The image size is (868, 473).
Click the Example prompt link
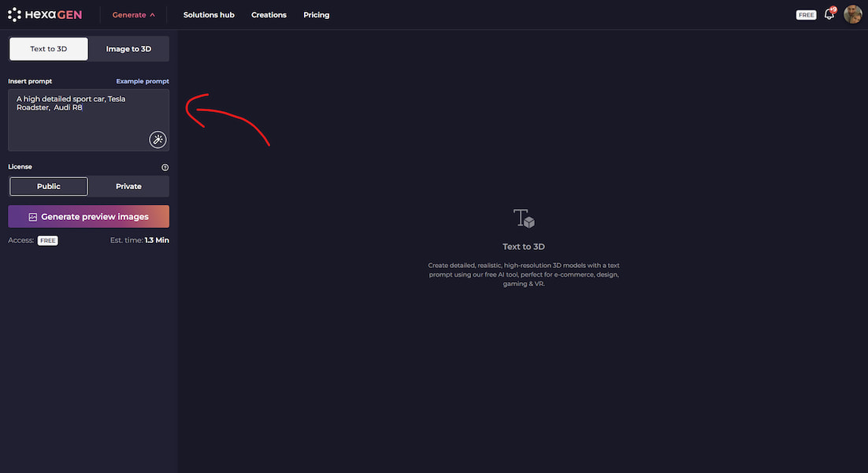(143, 81)
